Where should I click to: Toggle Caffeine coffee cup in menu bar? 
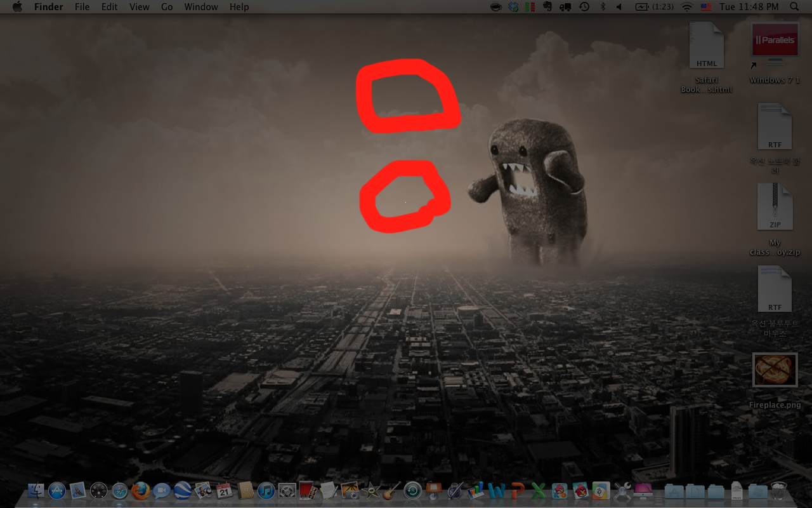click(x=496, y=6)
